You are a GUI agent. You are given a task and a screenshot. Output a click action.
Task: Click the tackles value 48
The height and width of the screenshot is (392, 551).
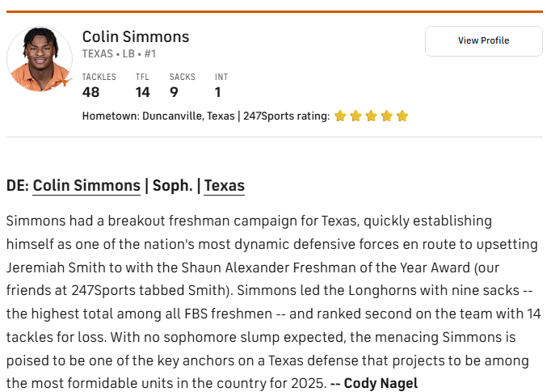tap(90, 92)
